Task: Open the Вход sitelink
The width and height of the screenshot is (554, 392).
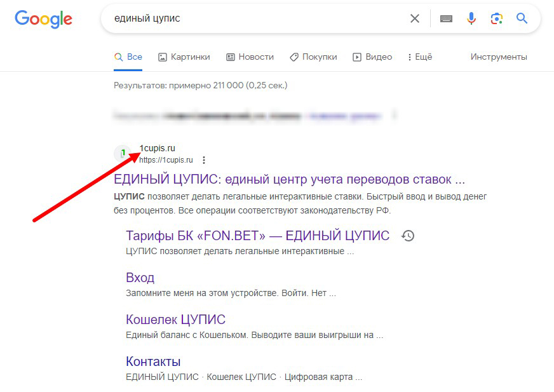Action: 140,278
